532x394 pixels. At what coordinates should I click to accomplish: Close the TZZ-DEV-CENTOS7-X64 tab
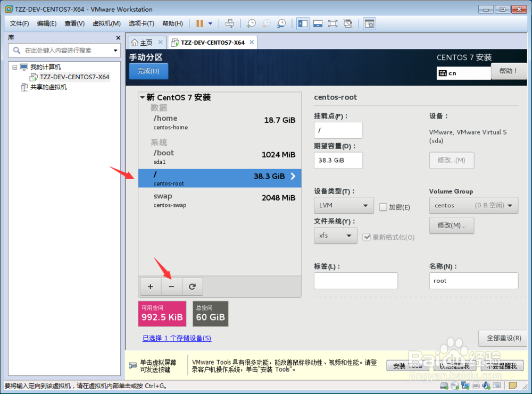coord(252,43)
